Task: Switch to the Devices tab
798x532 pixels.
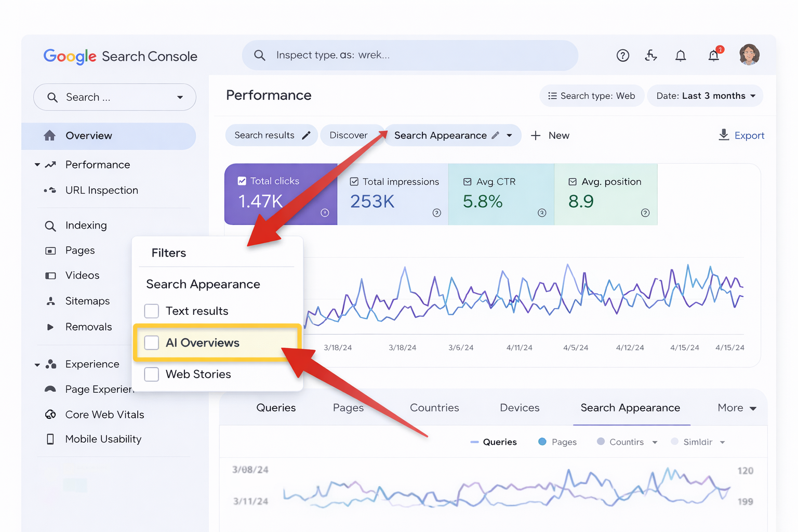Action: pyautogui.click(x=520, y=408)
